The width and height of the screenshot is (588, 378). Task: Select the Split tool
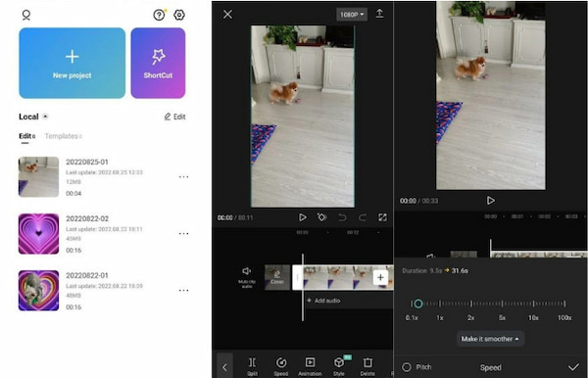(253, 366)
